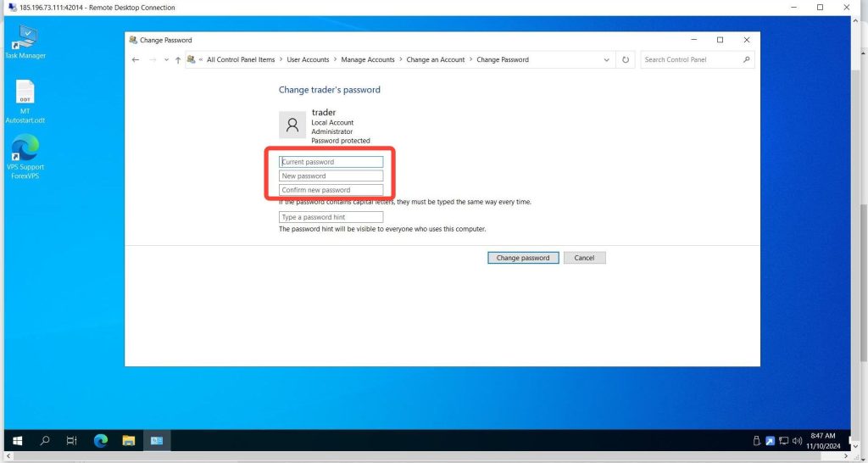Open network status tray icon
This screenshot has height=463, width=868.
[x=783, y=441]
